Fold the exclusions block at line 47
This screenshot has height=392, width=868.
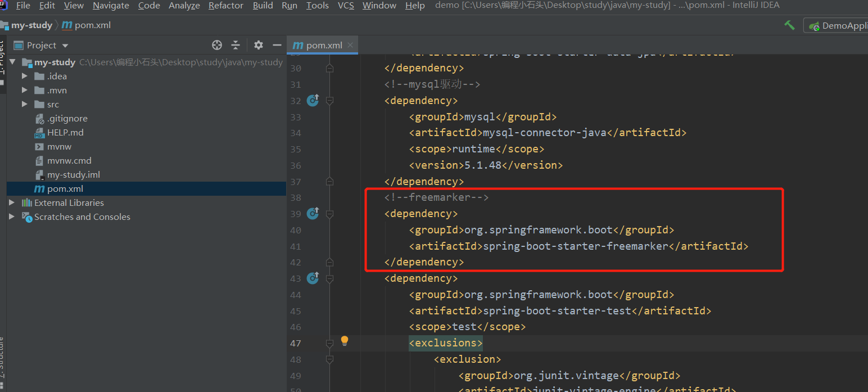click(329, 343)
